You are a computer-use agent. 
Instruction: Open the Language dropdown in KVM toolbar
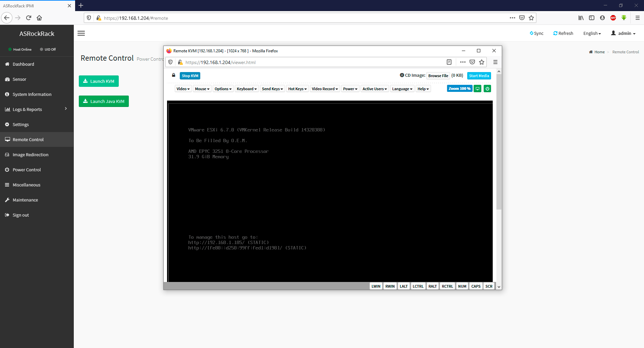coord(402,89)
